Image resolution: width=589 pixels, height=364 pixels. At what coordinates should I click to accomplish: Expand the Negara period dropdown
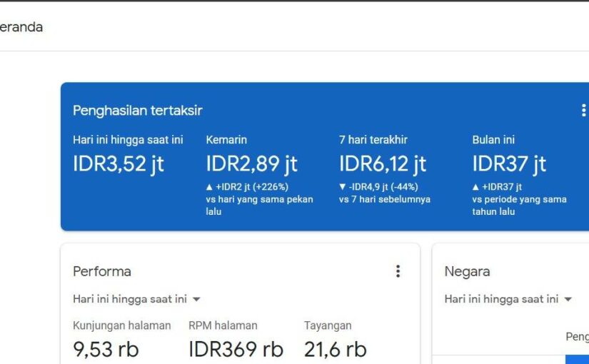(x=508, y=299)
